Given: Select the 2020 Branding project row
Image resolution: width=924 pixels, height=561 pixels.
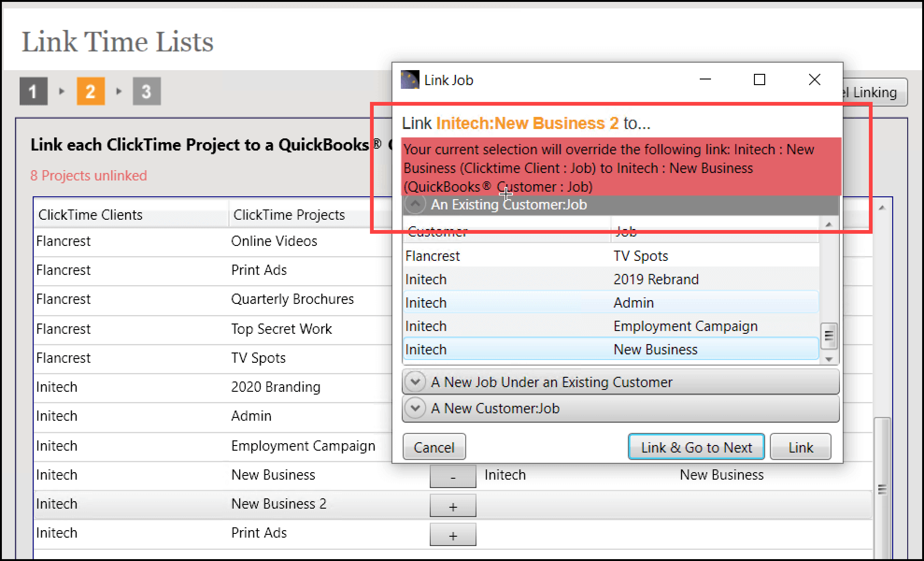Looking at the screenshot, I should coord(213,387).
